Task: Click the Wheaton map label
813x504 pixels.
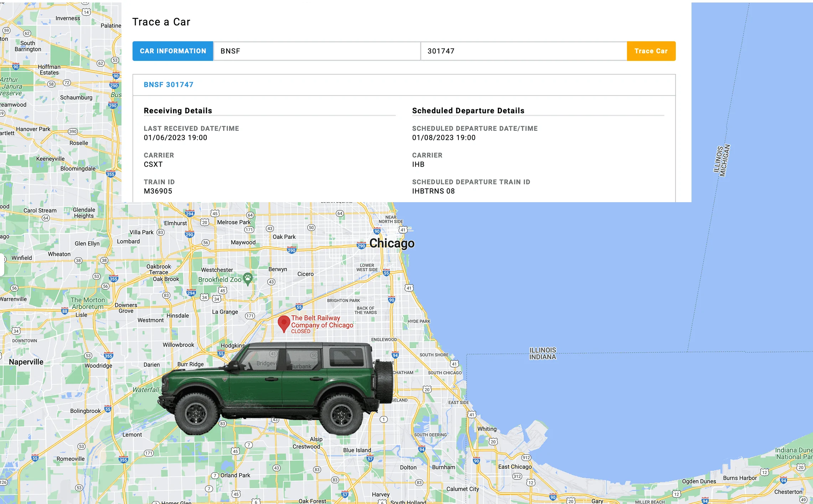Action: [59, 254]
